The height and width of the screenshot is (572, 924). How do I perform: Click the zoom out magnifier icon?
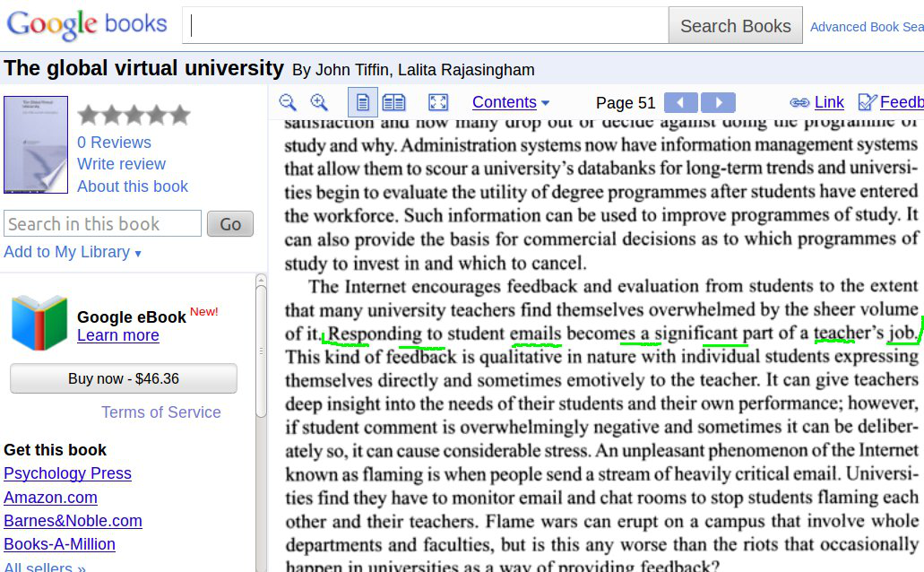point(288,103)
